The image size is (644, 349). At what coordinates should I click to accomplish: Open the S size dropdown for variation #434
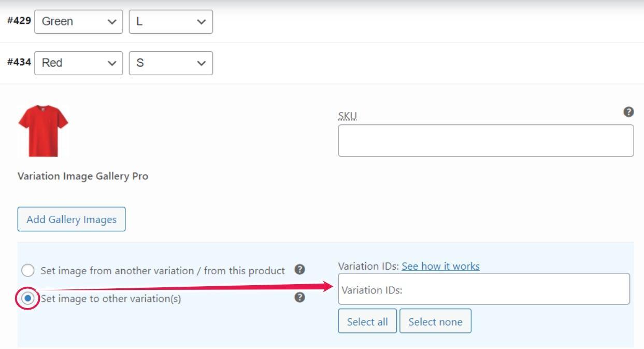171,63
